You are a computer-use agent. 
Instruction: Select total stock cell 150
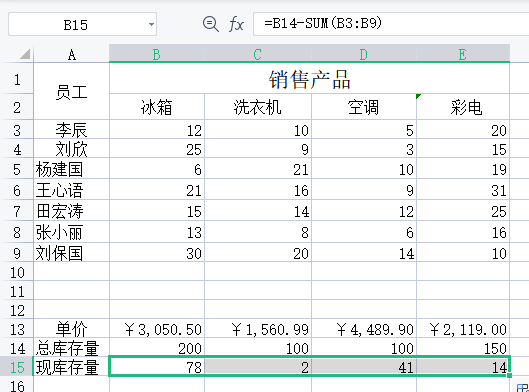click(463, 348)
